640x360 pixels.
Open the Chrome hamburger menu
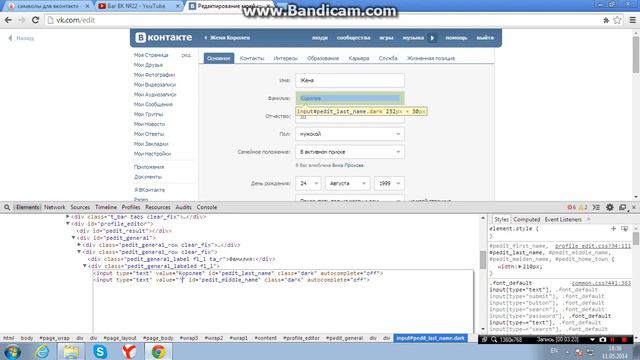pyautogui.click(x=632, y=20)
